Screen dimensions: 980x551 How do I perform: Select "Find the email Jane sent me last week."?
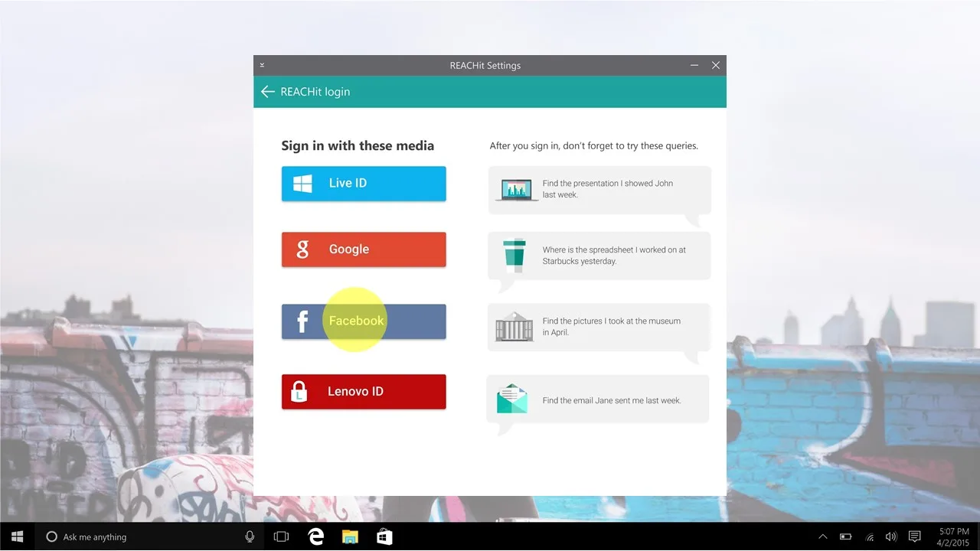(612, 400)
